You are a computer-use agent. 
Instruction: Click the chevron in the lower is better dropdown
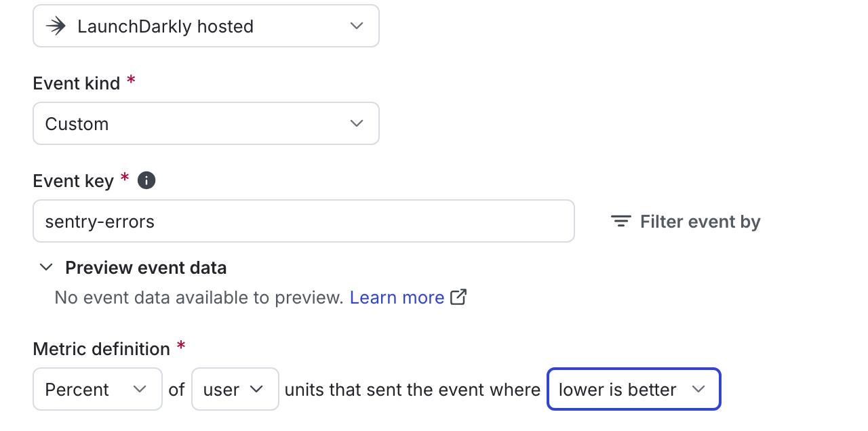click(698, 389)
